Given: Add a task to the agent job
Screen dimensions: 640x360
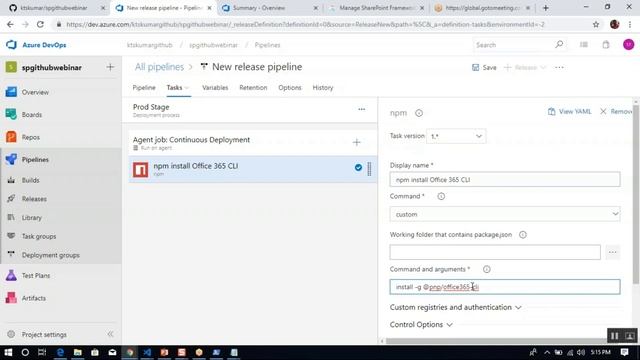Looking at the screenshot, I should (x=356, y=142).
